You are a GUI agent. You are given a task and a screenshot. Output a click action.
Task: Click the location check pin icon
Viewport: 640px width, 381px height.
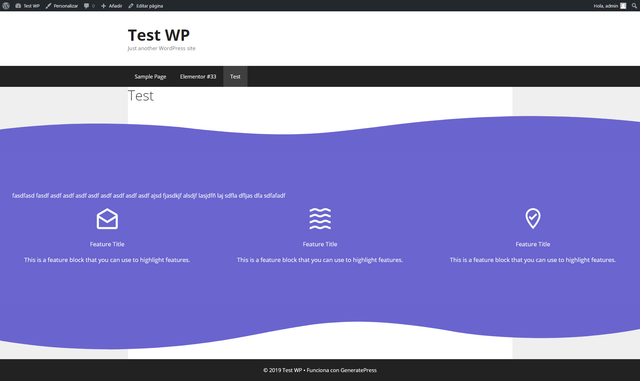tap(533, 218)
